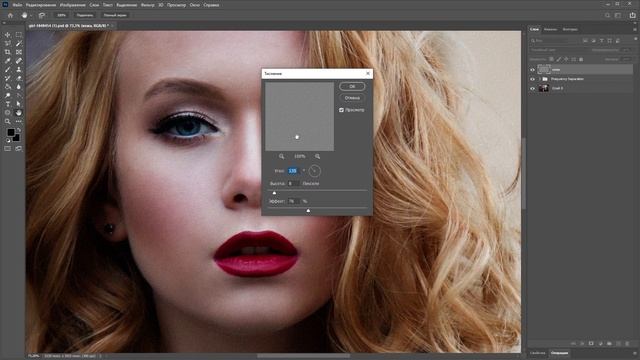
Task: Select the Path Selection tool
Action: pos(19,104)
